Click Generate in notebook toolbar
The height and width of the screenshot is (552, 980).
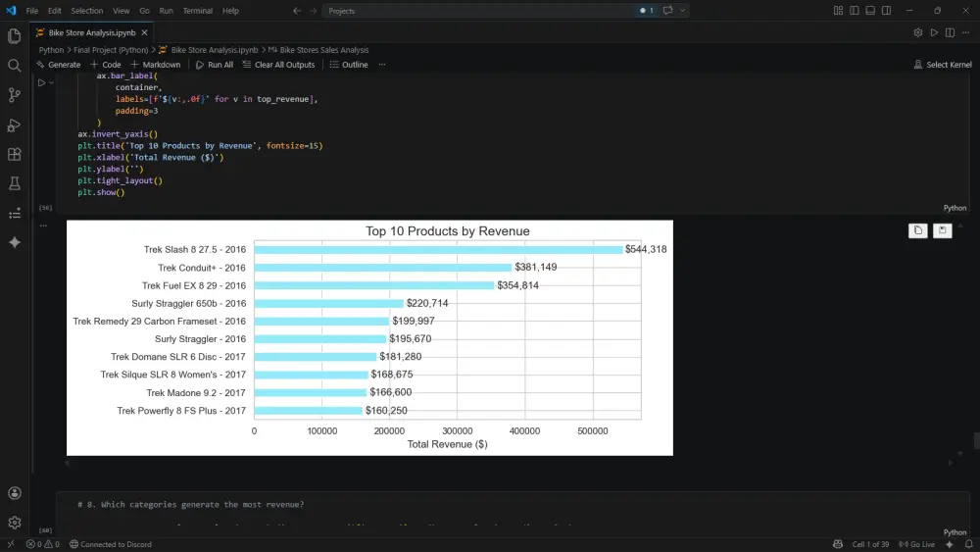tap(58, 65)
